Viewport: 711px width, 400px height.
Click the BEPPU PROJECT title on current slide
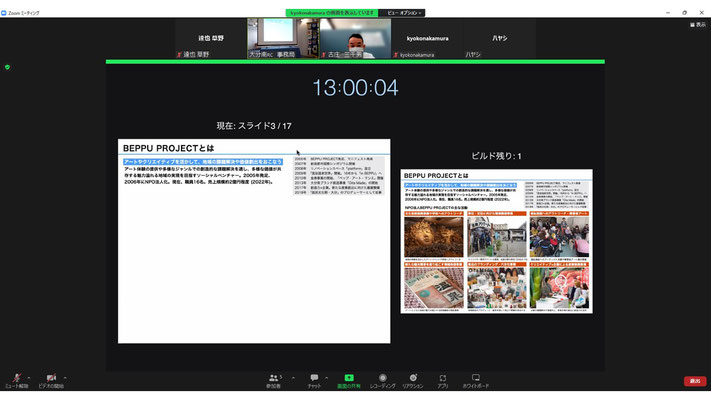[168, 148]
